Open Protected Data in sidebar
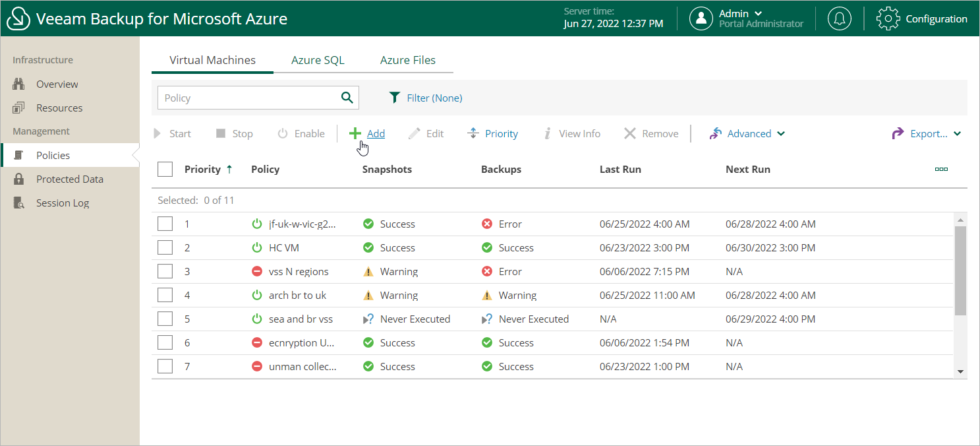The image size is (980, 446). click(69, 179)
